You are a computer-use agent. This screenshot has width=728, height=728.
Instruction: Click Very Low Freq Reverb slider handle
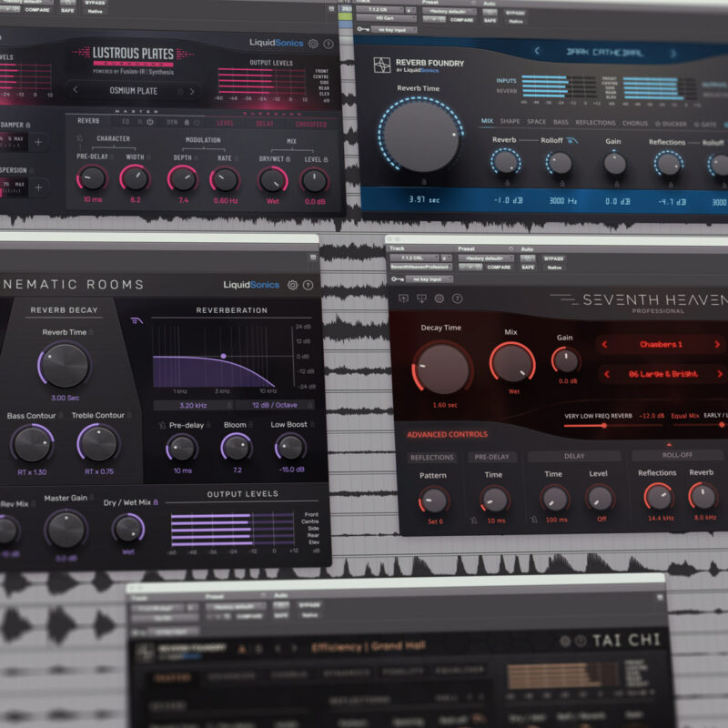[604, 425]
